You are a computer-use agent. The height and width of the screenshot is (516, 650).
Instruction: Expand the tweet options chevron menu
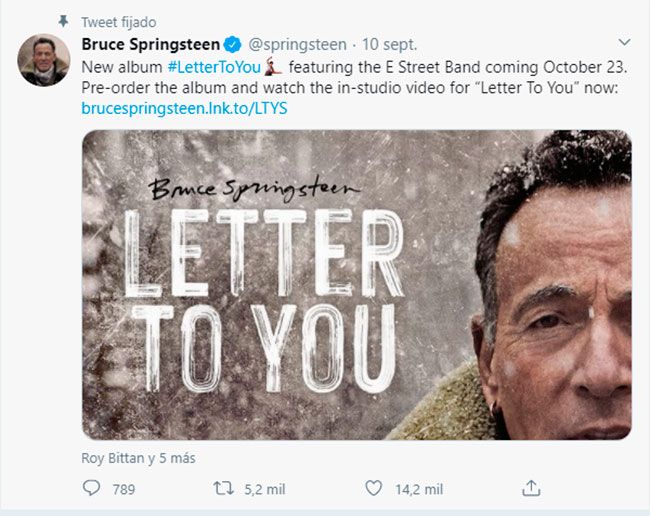pos(624,43)
